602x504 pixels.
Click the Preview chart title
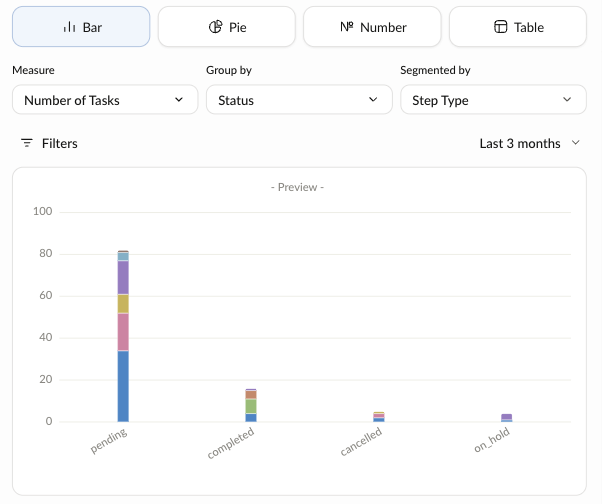298,187
